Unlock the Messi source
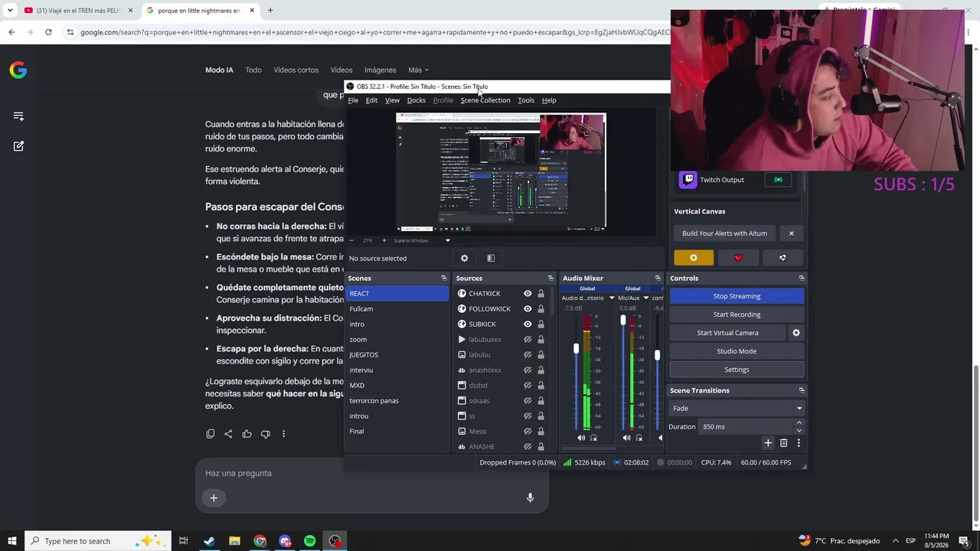This screenshot has height=551, width=980. 541,432
